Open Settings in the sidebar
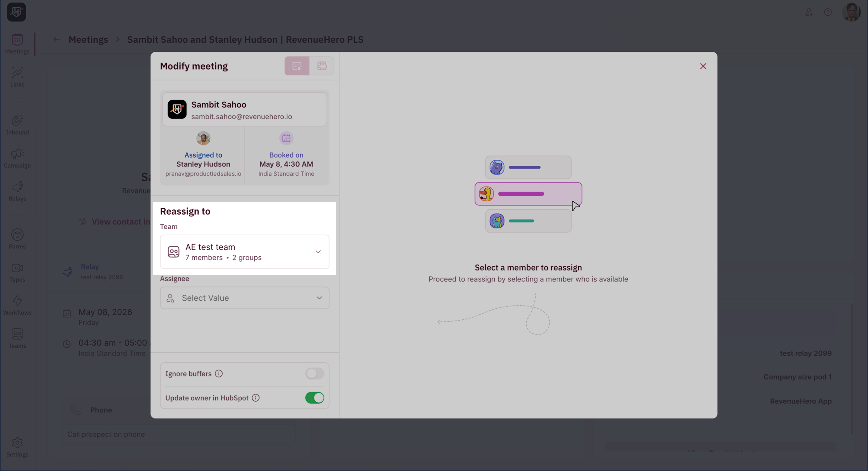Screen dimensions: 868x471 (x=17, y=447)
